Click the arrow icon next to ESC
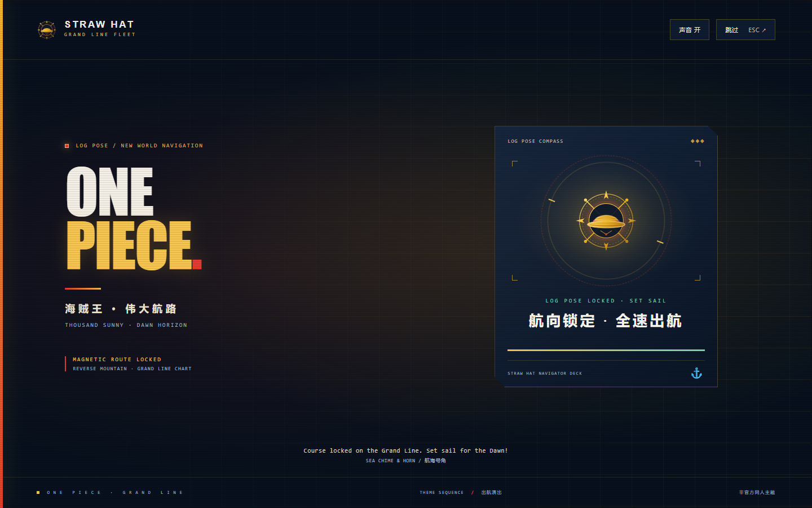The image size is (812, 508). (764, 30)
